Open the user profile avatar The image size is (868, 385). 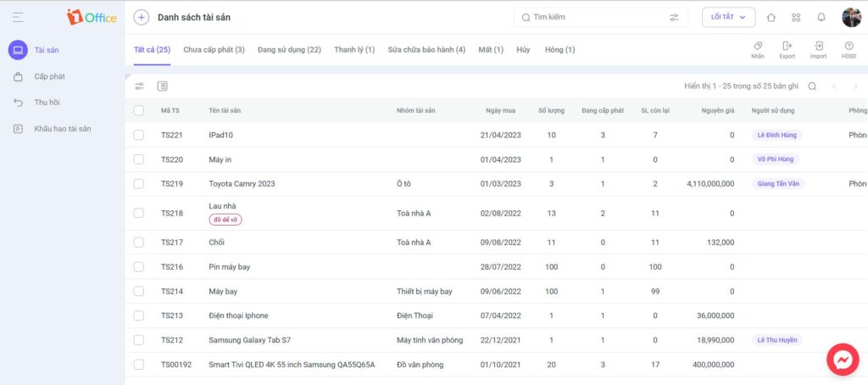click(x=851, y=17)
